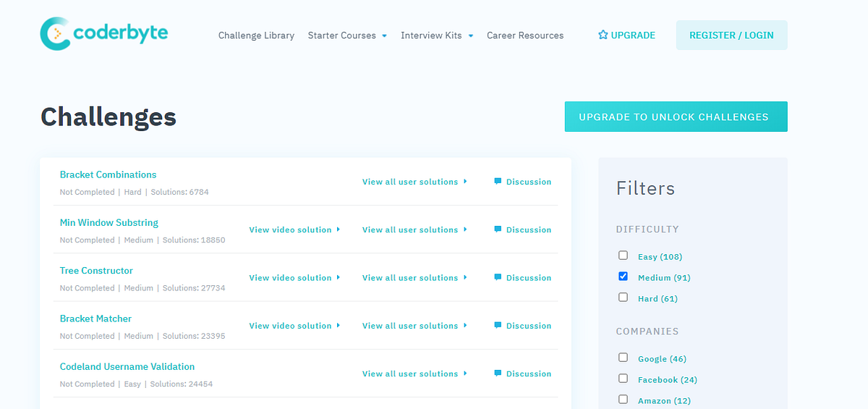Open the Interview Kits dropdown menu

[437, 35]
